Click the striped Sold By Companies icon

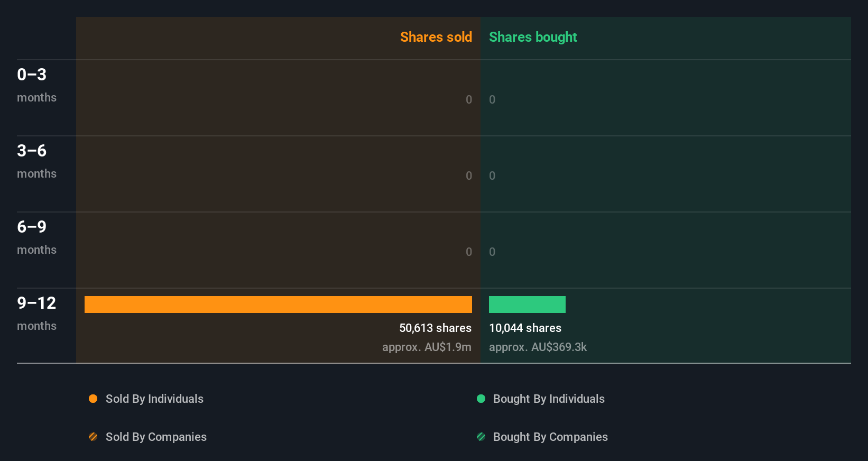(x=93, y=437)
